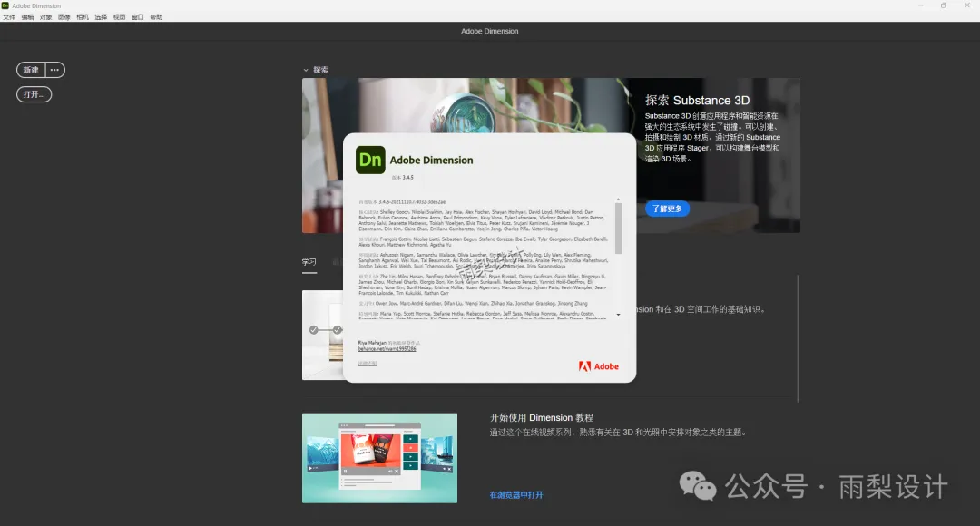Click the 新建 button
The image size is (980, 526).
[31, 70]
